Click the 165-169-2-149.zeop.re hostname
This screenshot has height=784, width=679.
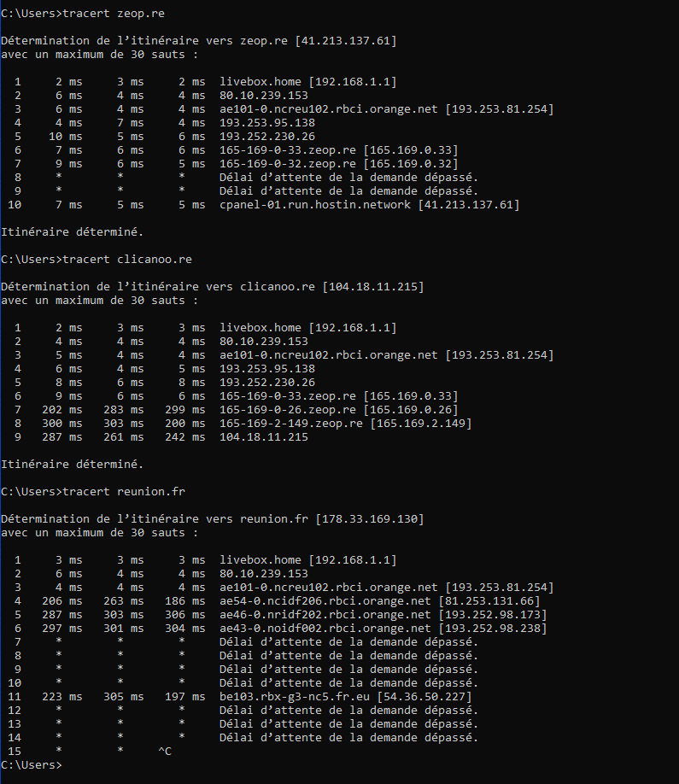pyautogui.click(x=291, y=424)
